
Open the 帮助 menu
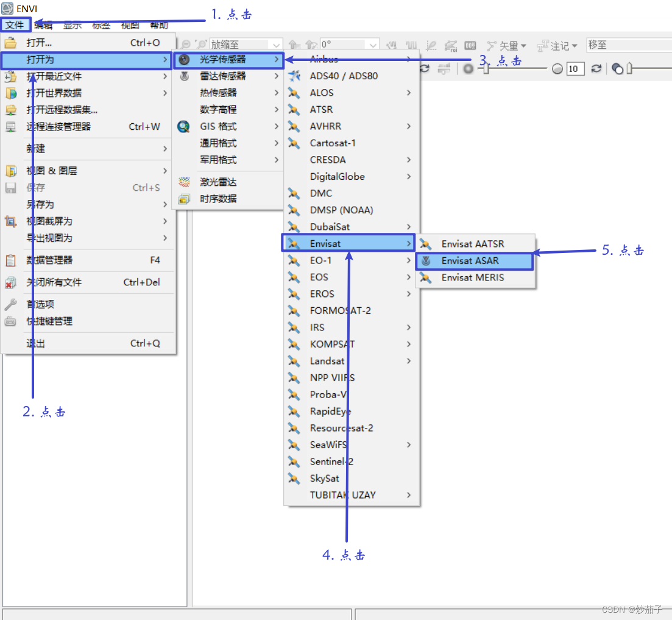(x=159, y=25)
